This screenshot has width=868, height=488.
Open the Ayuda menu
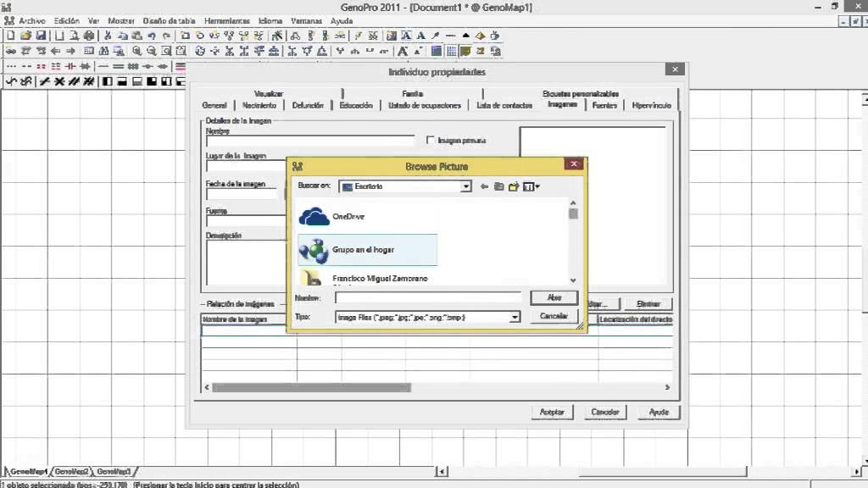[x=342, y=20]
